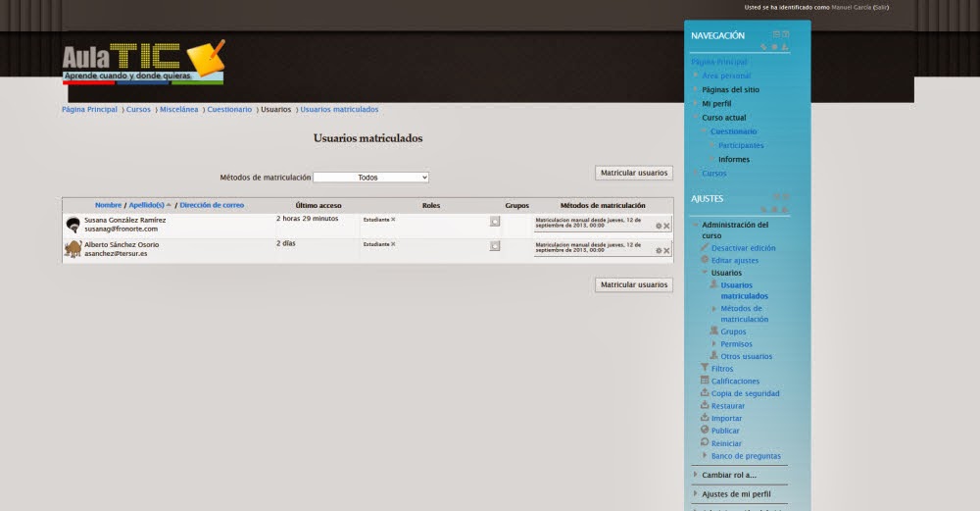The height and width of the screenshot is (511, 980).
Task: Sort table by Dirección de correo
Action: click(x=212, y=205)
